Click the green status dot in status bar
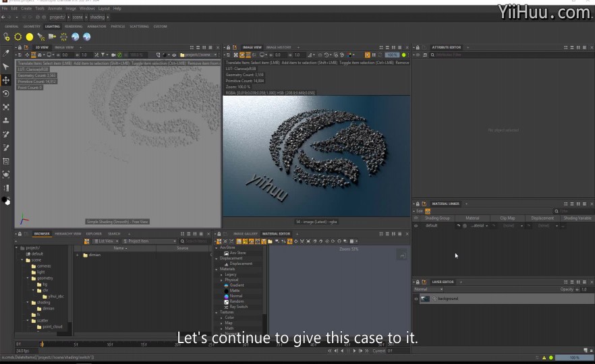This screenshot has height=364, width=595. point(551,357)
